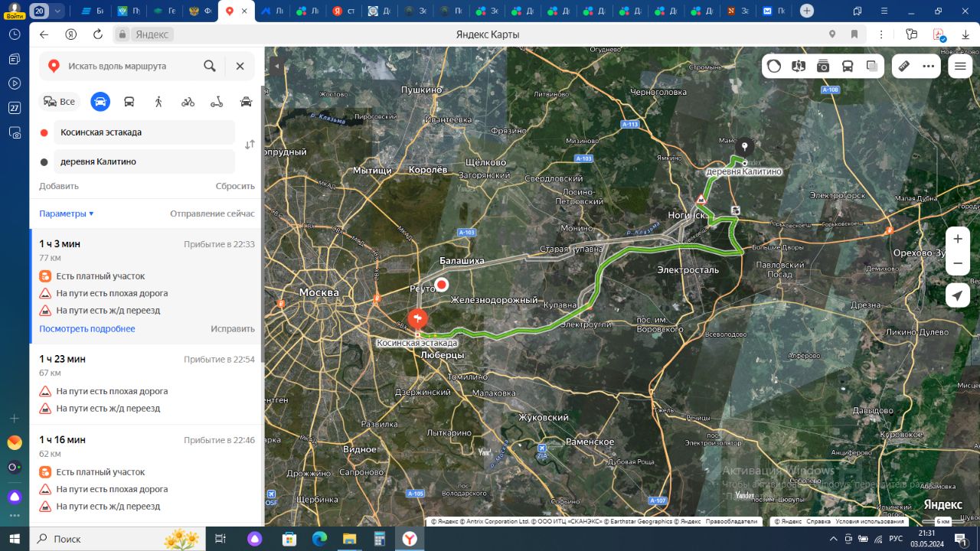Open Отправление сейчас departure time selector
Screen dimensions: 980x551
pos(212,214)
